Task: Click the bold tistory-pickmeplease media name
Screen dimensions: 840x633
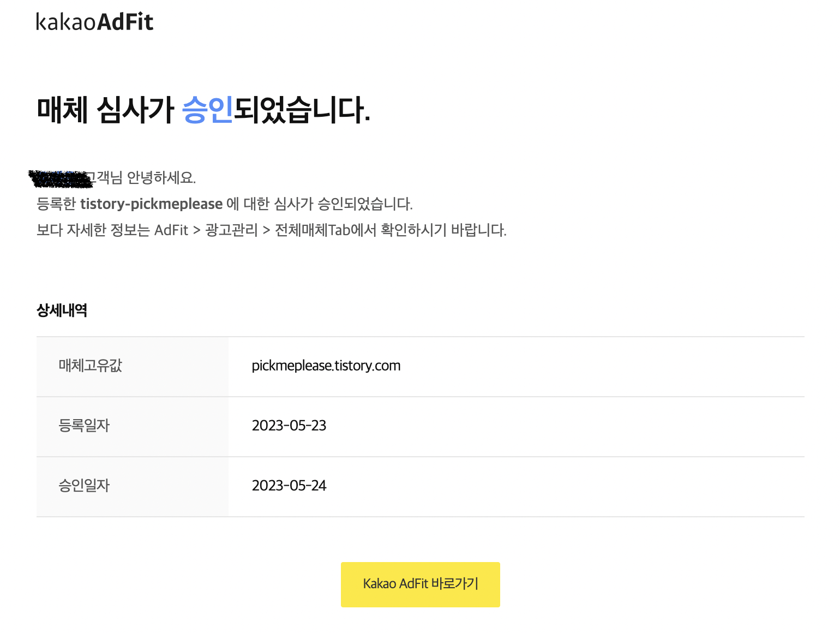Action: [151, 204]
